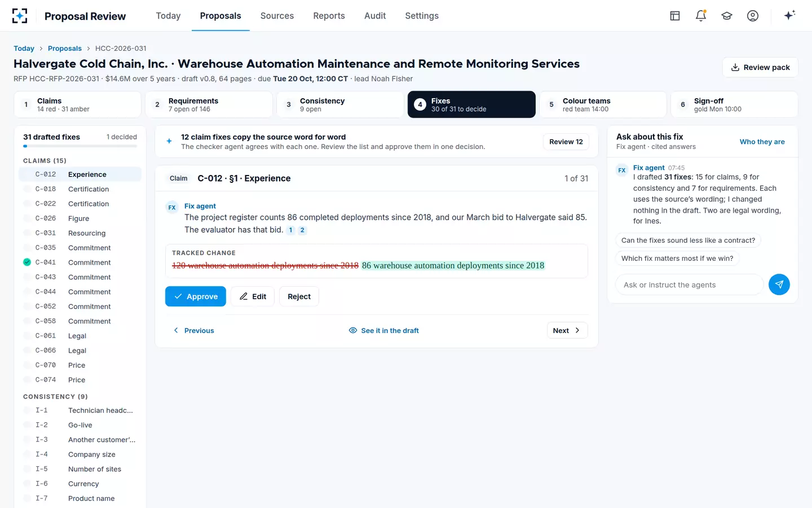Screen dimensions: 812x508
Task: Open citation 1 in the Fix agent note
Action: [x=291, y=230]
